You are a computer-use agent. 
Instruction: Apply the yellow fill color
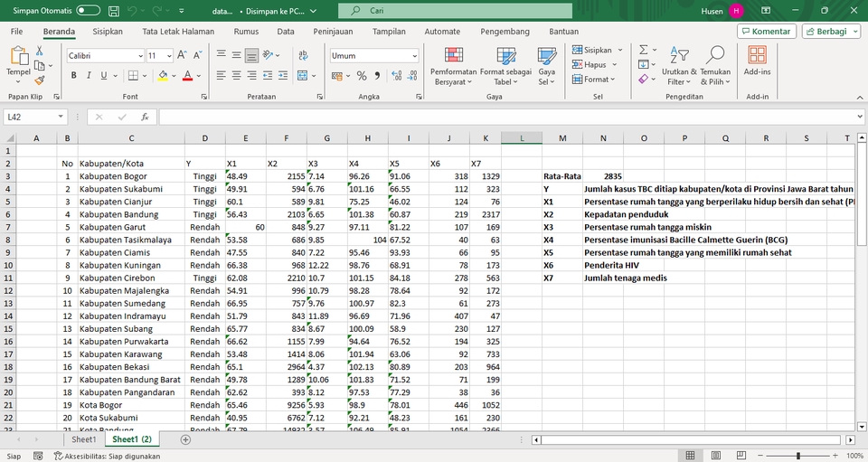pos(163,76)
